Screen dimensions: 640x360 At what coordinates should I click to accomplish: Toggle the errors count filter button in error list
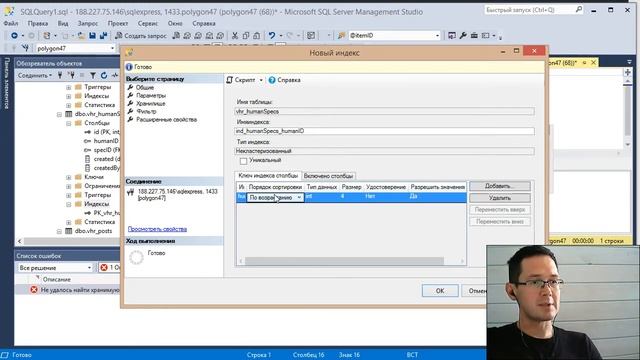[109, 267]
